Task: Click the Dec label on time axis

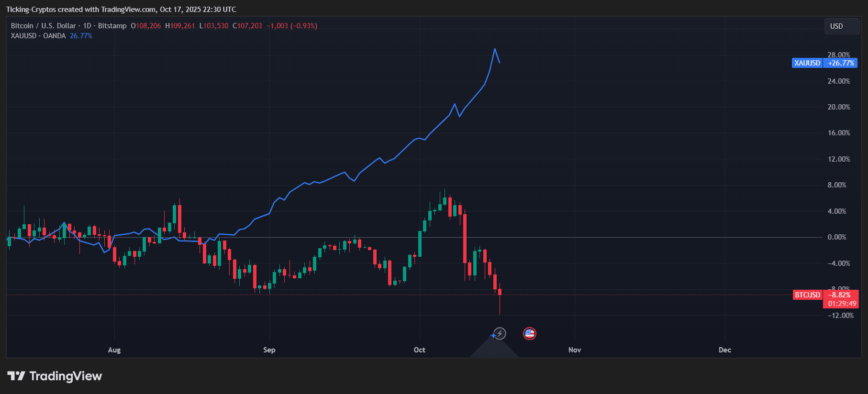Action: [724, 350]
